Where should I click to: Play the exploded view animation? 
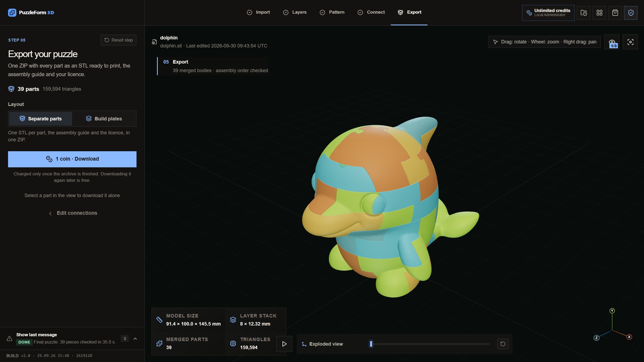(284, 344)
